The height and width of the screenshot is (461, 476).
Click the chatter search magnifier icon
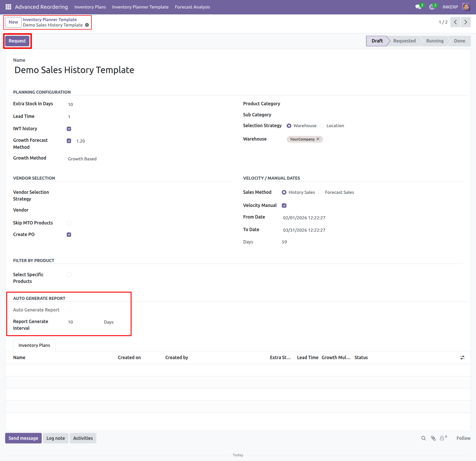click(x=423, y=438)
